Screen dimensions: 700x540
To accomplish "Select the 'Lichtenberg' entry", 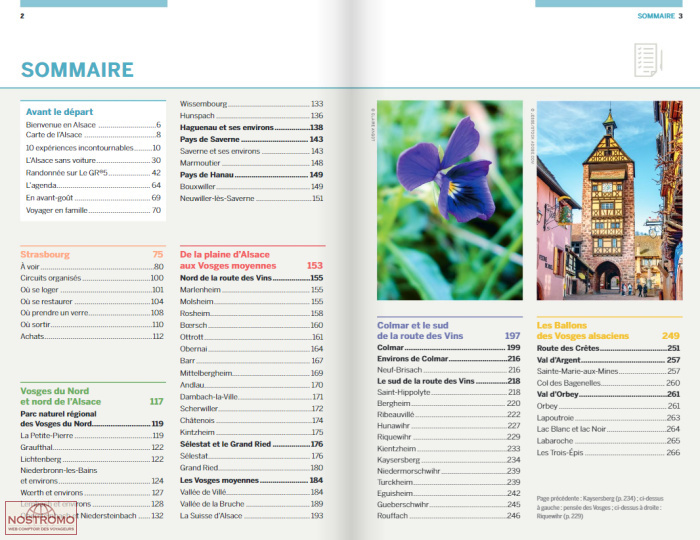I will coord(92,459).
